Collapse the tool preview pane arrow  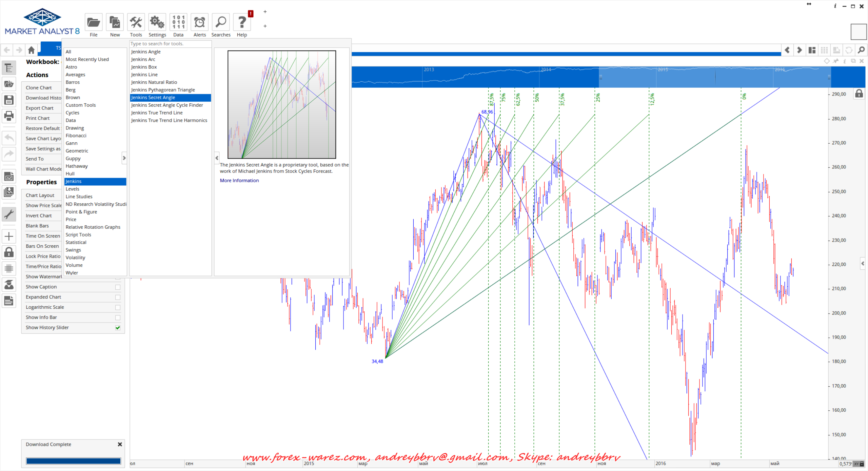(217, 158)
